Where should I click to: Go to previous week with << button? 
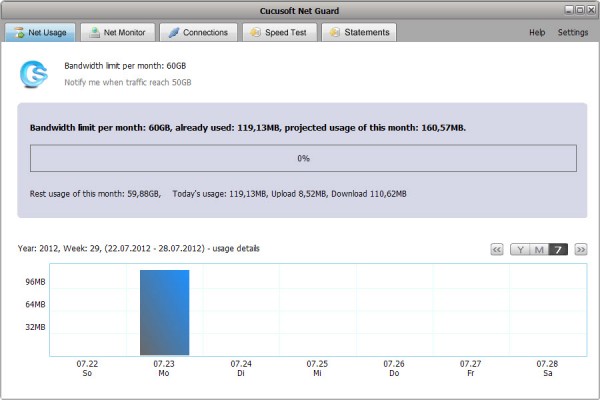point(497,250)
